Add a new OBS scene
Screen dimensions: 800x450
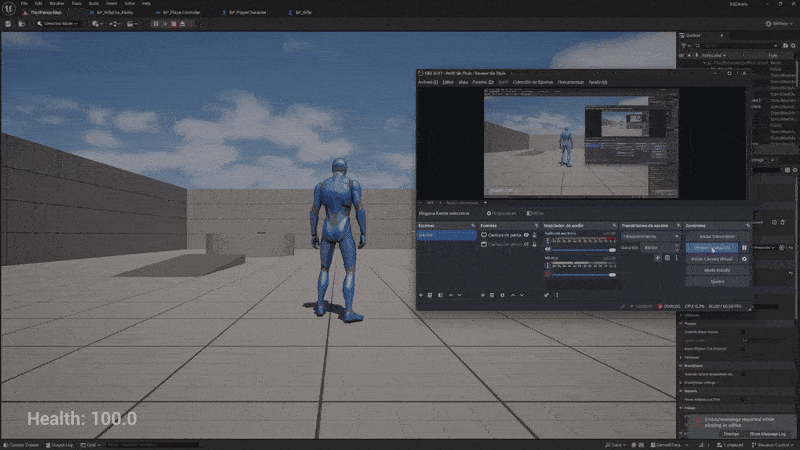tap(421, 295)
